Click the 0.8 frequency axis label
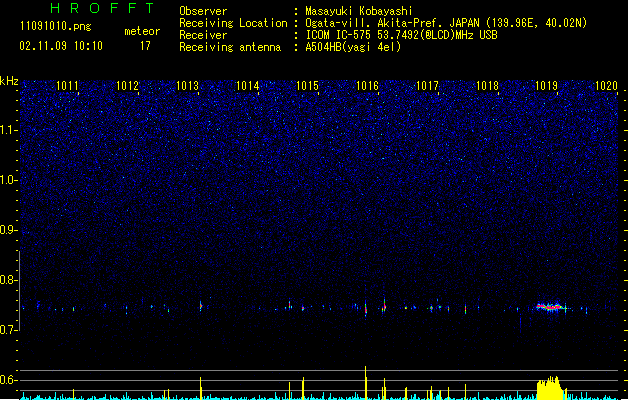The height and width of the screenshot is (400, 629). pos(9,280)
